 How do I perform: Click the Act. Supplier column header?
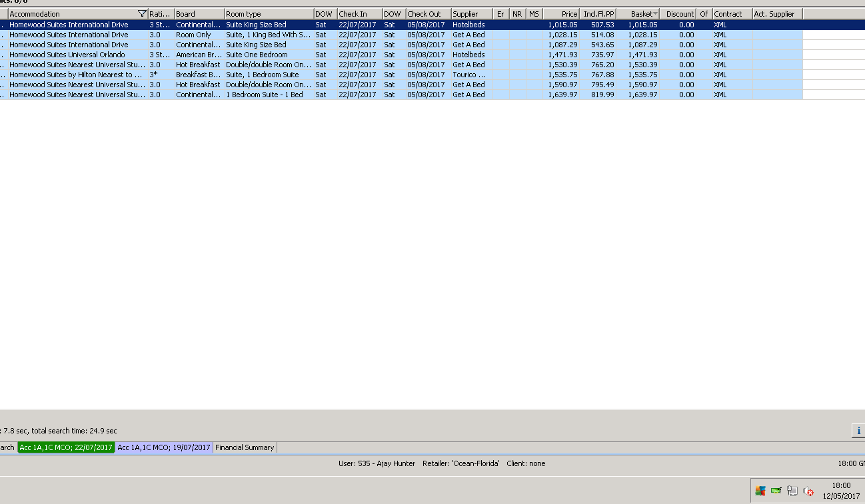tap(778, 14)
